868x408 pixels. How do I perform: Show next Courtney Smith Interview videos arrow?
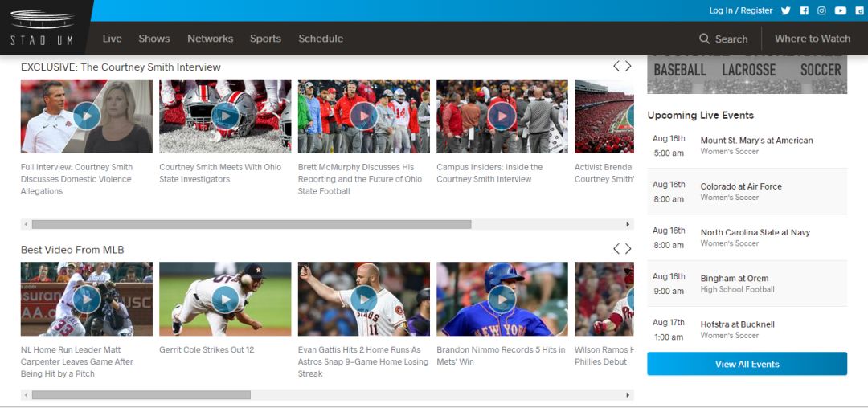point(628,67)
